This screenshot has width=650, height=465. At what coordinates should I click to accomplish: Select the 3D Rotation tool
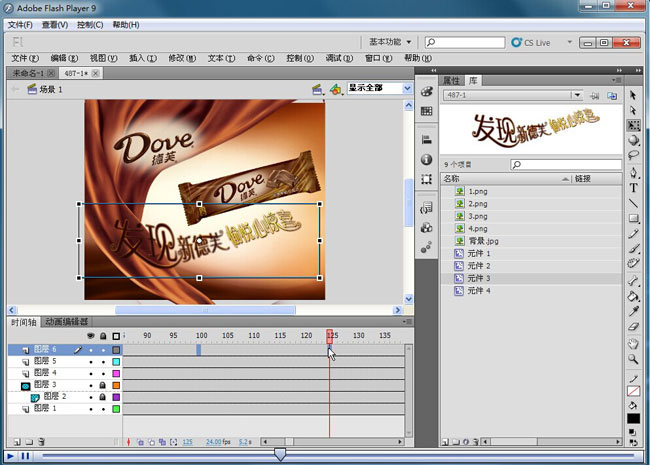[633, 140]
